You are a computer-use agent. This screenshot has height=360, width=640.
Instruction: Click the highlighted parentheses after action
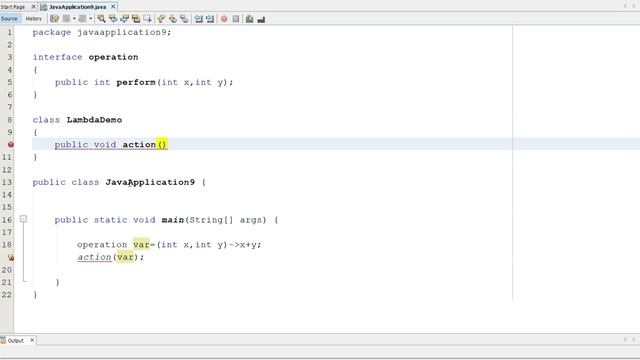[162, 144]
